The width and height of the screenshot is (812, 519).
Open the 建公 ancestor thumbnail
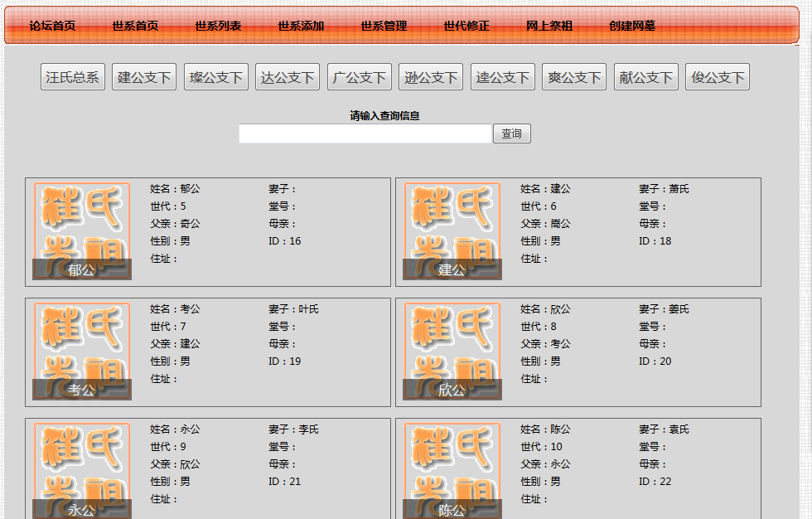452,231
